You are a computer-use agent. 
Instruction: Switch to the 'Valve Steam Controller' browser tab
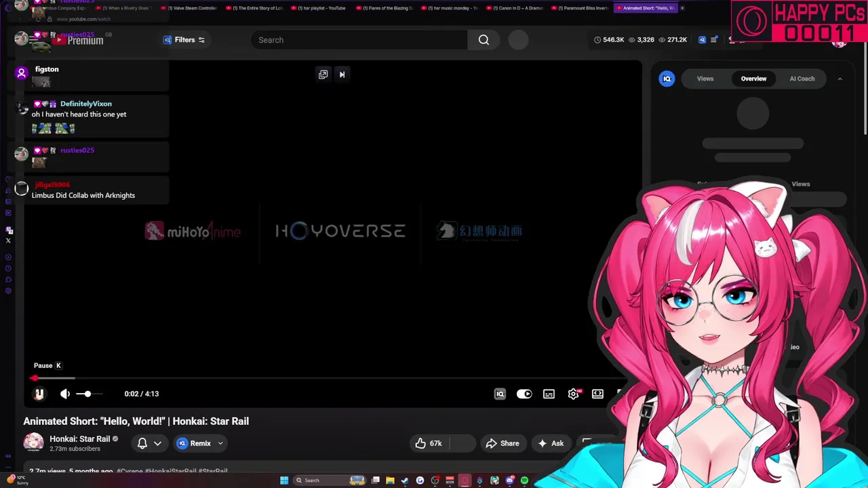[x=191, y=8]
